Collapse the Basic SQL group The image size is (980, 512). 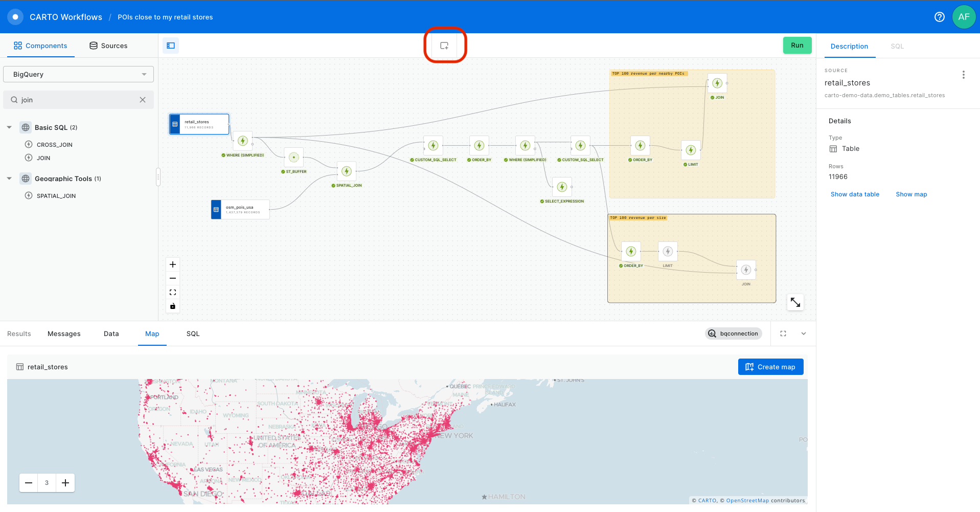point(9,127)
